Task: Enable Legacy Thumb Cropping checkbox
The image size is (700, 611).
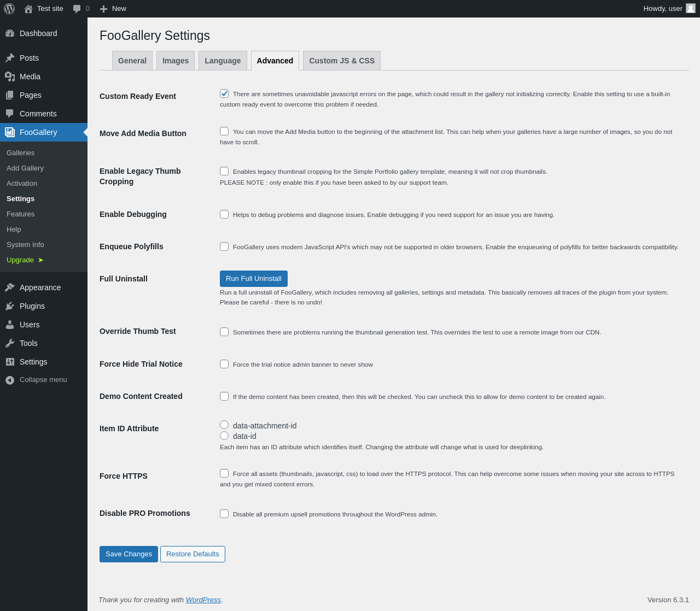Action: pyautogui.click(x=224, y=171)
